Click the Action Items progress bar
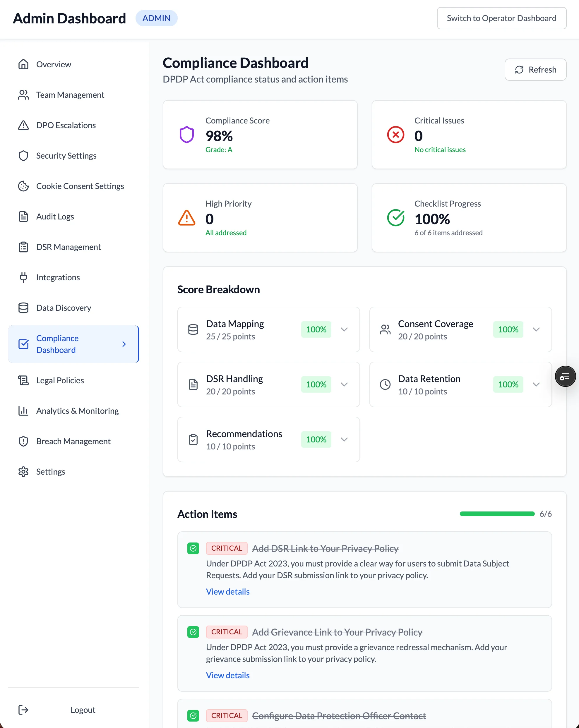579x728 pixels. pyautogui.click(x=496, y=514)
